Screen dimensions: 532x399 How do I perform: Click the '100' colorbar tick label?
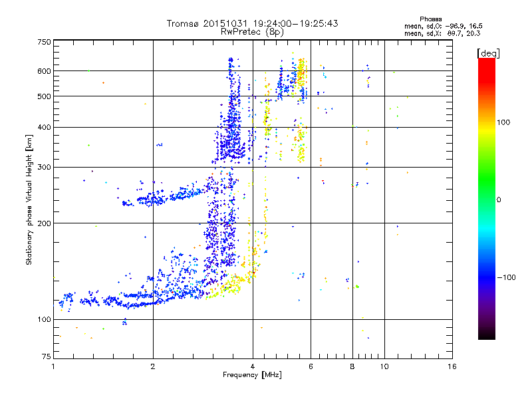[503, 122]
